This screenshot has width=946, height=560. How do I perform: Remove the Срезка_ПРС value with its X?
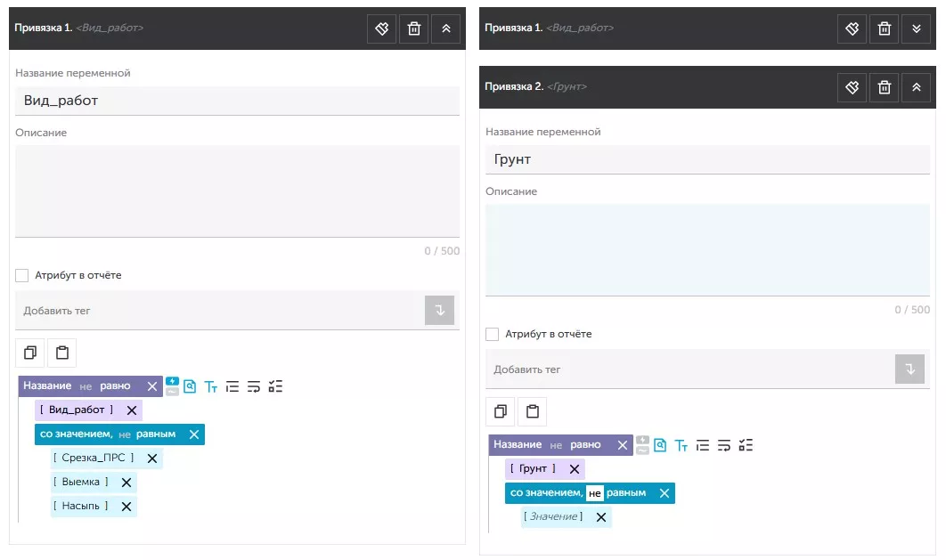[152, 459]
